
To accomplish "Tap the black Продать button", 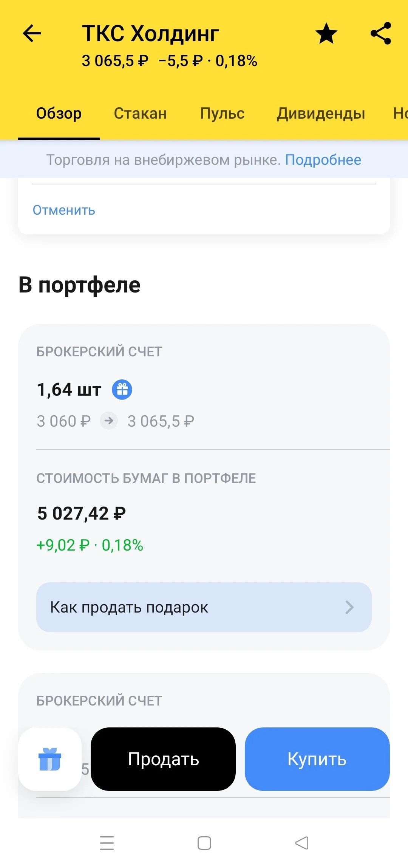I will (x=163, y=759).
